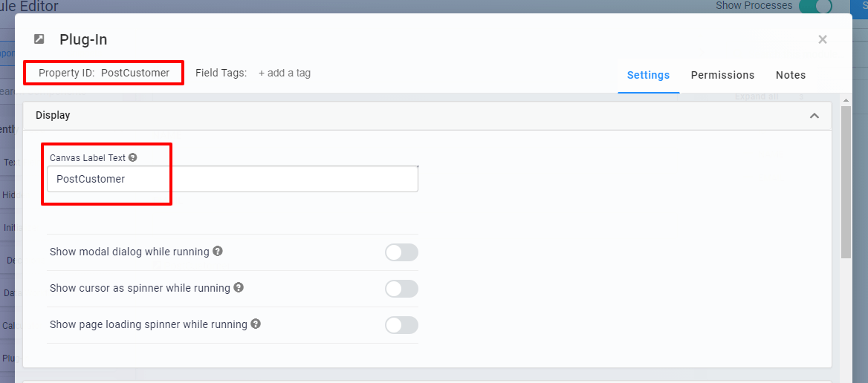Click the dialog's vertical scrollbar thumb

click(x=846, y=182)
